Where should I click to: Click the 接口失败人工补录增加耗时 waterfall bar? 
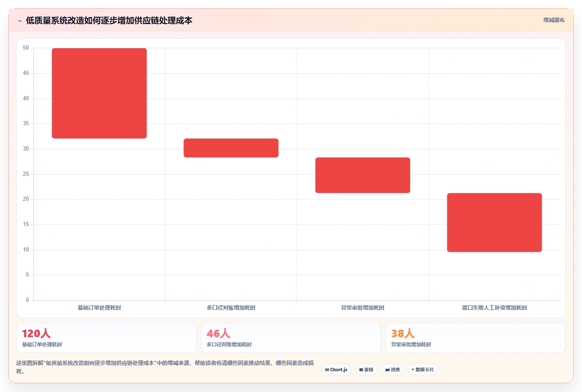494,222
